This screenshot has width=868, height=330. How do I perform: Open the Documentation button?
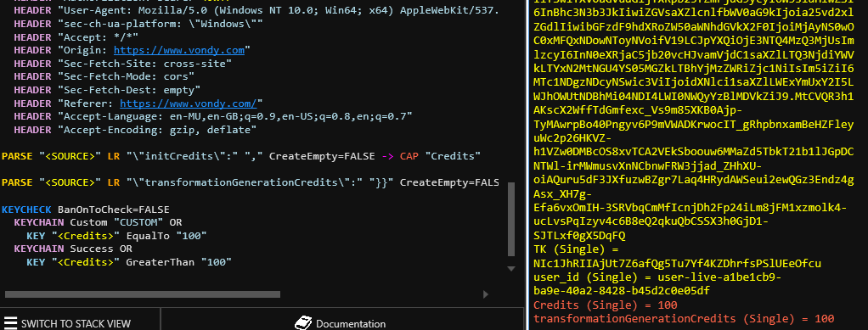(340, 323)
